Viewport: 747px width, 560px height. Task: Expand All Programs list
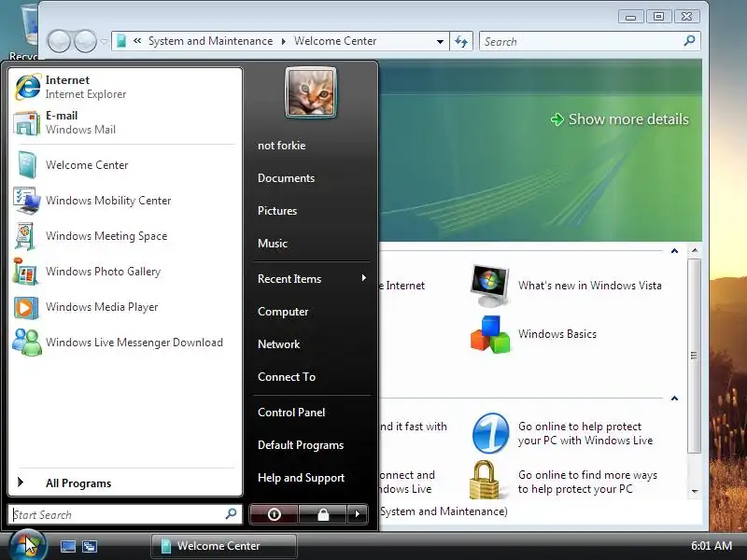click(125, 483)
